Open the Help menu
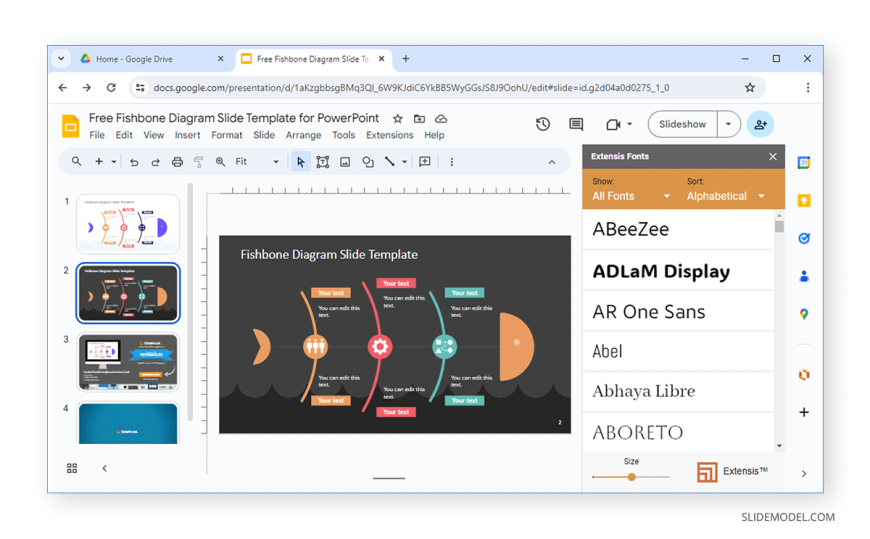This screenshot has height=539, width=870. pyautogui.click(x=434, y=135)
